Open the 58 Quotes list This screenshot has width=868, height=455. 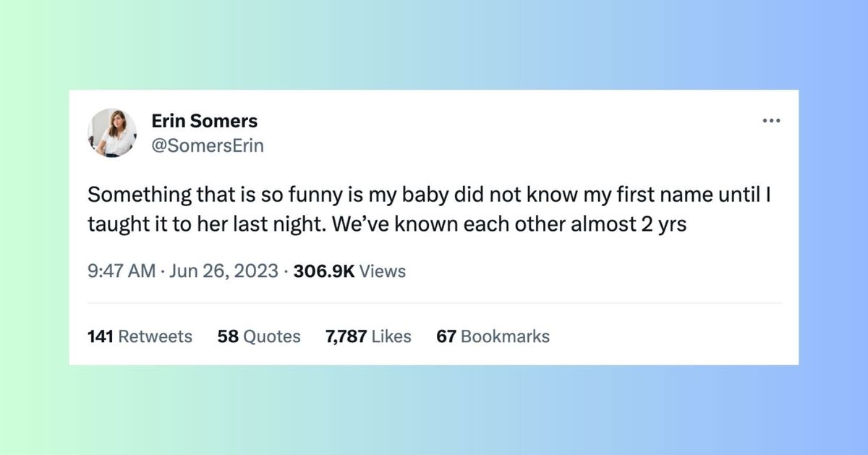click(x=259, y=336)
